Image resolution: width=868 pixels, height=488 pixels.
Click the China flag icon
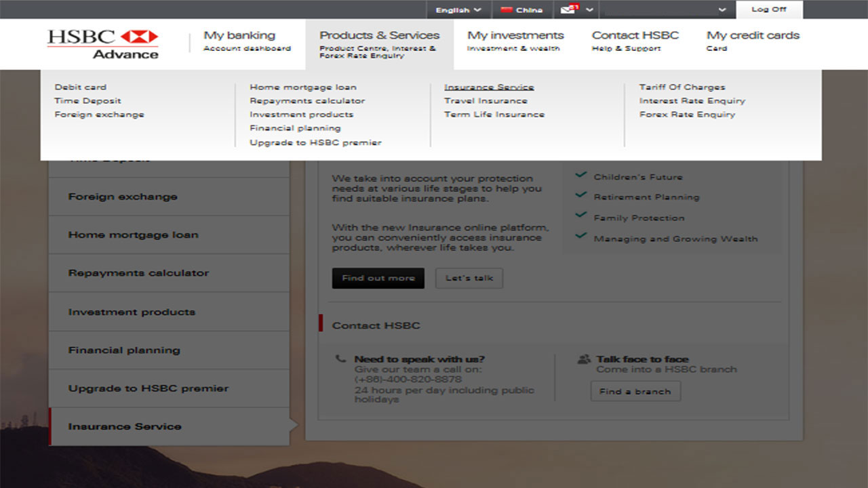pos(506,10)
